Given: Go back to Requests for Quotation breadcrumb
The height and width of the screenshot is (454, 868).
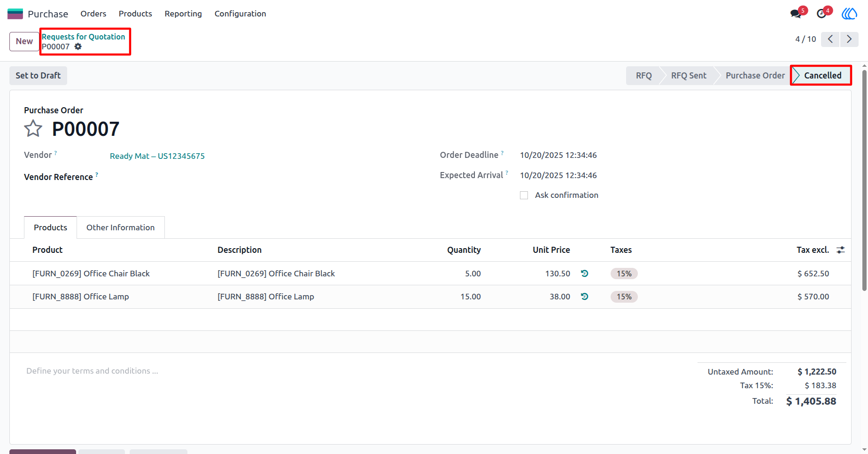Looking at the screenshot, I should [84, 37].
